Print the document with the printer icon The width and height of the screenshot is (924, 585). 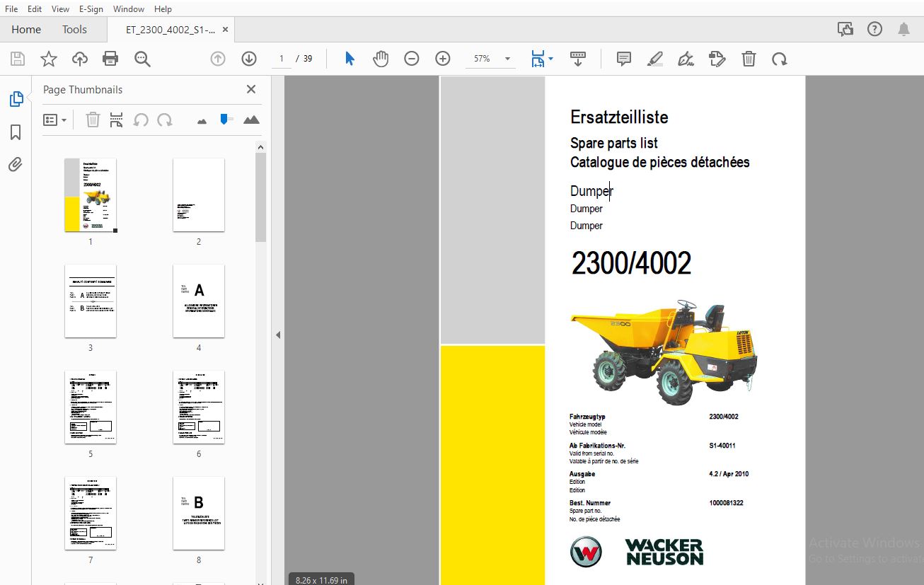coord(111,59)
